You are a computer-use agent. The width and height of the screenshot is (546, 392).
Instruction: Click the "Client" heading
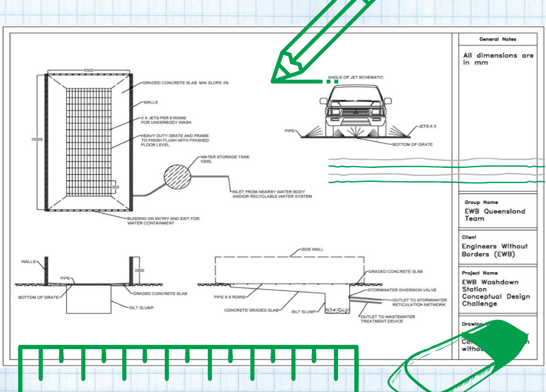tap(469, 238)
